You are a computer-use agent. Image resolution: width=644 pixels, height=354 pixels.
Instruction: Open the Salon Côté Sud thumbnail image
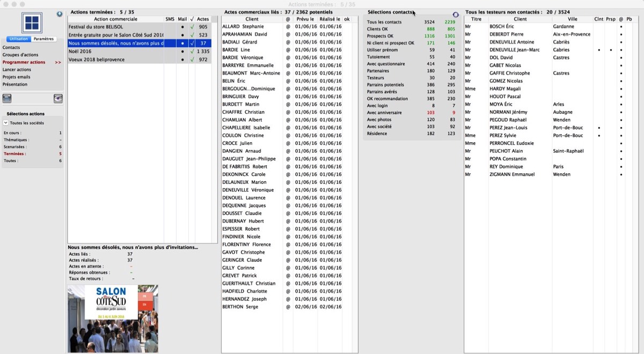(x=113, y=318)
